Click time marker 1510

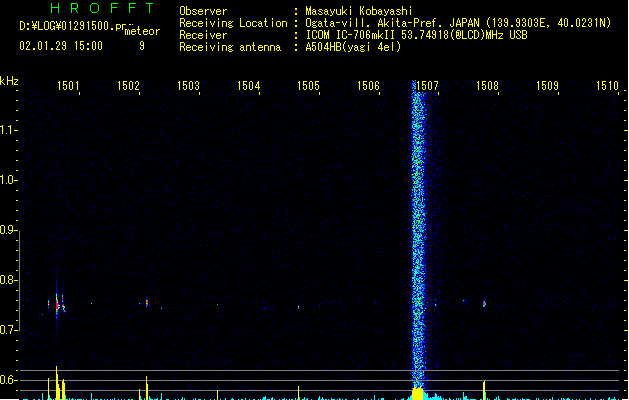607,85
